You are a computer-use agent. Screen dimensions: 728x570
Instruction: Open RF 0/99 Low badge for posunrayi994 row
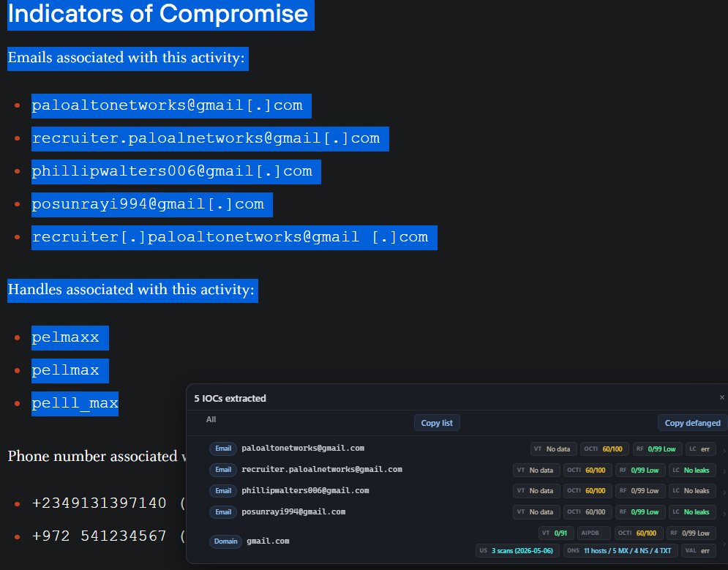[x=641, y=512]
